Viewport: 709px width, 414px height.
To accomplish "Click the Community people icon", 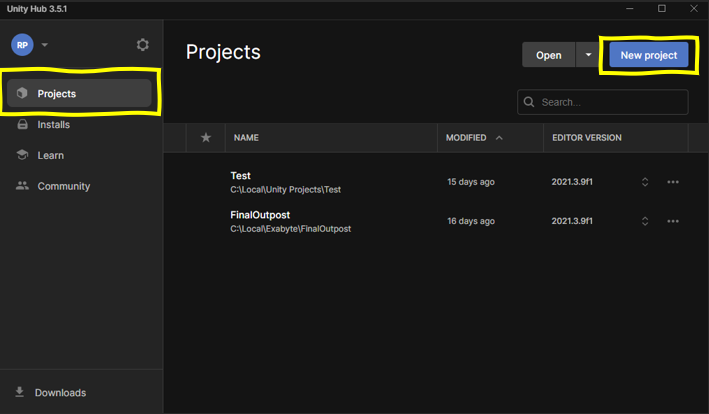I will 22,186.
